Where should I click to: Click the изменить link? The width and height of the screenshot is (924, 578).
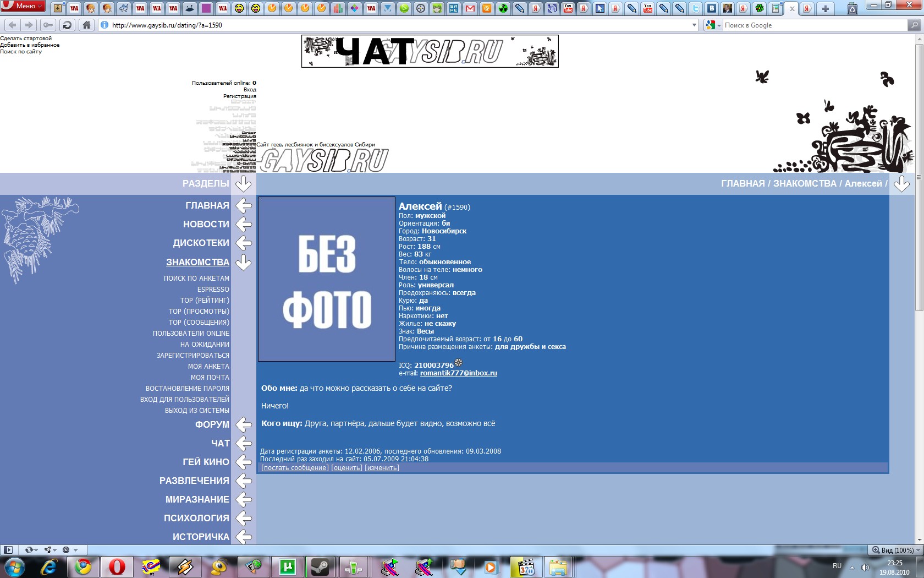click(382, 468)
